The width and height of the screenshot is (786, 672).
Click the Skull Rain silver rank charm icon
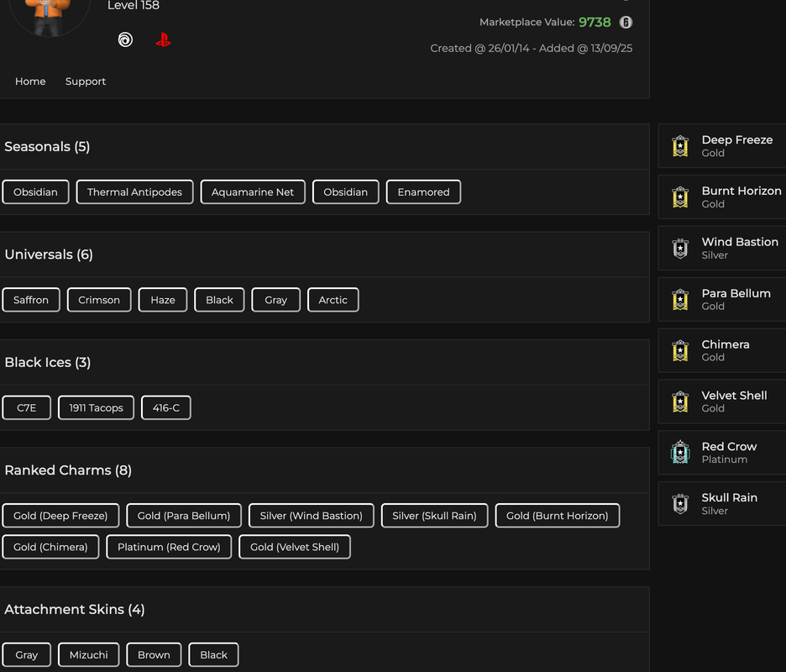pos(680,504)
